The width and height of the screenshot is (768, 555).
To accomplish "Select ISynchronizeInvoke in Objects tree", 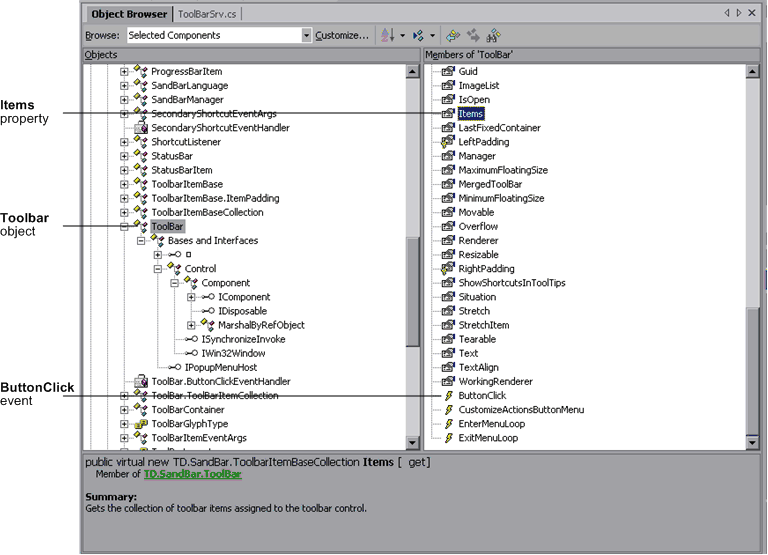I will coord(243,339).
